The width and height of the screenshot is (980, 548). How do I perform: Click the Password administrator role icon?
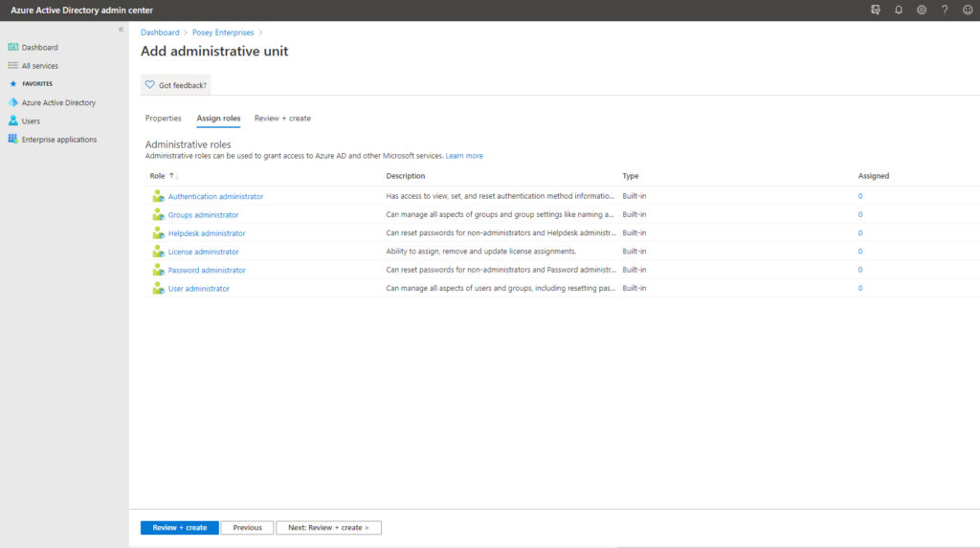click(x=158, y=270)
